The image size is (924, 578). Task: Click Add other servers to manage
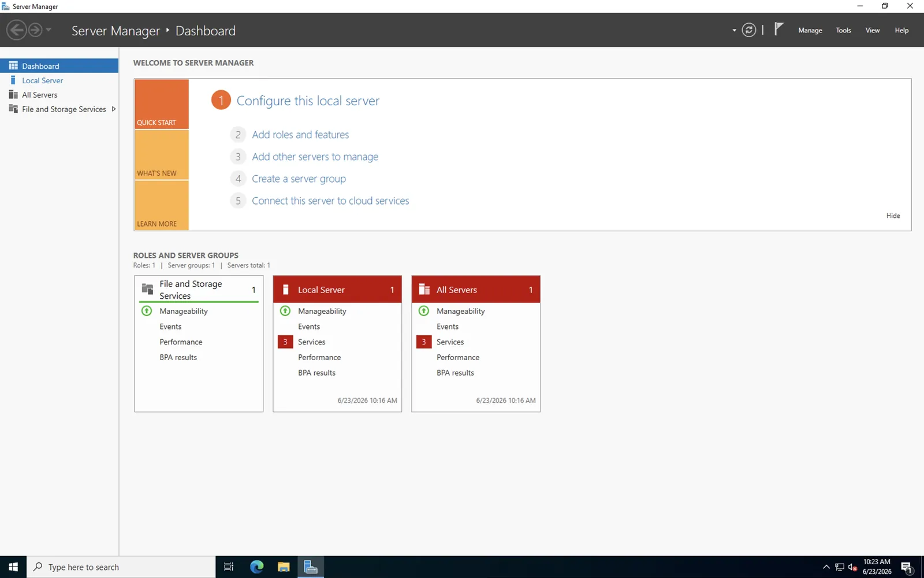pos(315,157)
